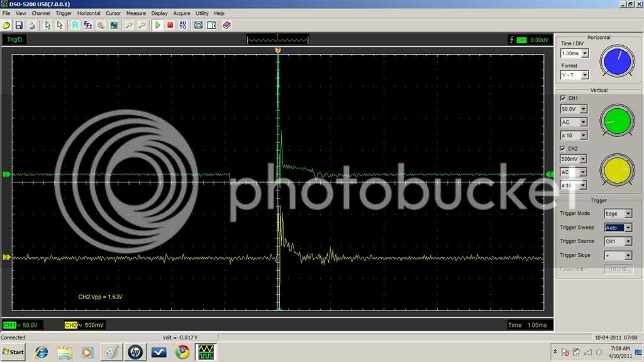
Task: Open the Measure menu
Action: pos(136,13)
